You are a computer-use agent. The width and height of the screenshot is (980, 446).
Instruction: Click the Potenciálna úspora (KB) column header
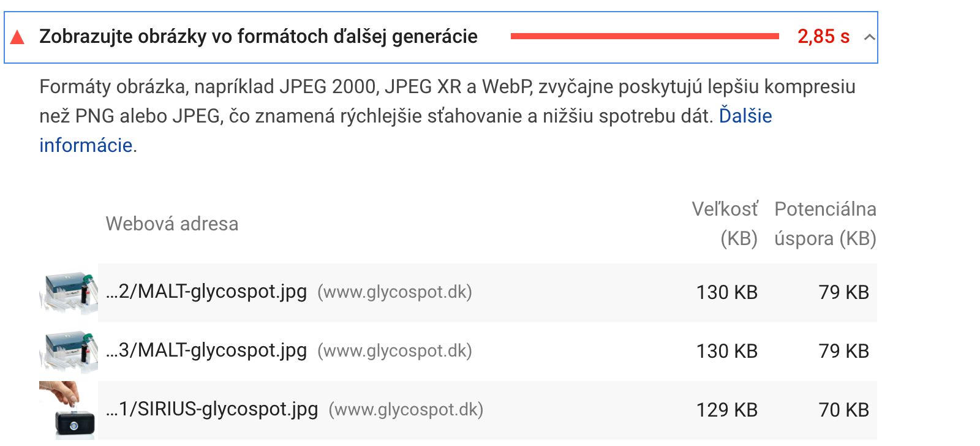pos(826,224)
